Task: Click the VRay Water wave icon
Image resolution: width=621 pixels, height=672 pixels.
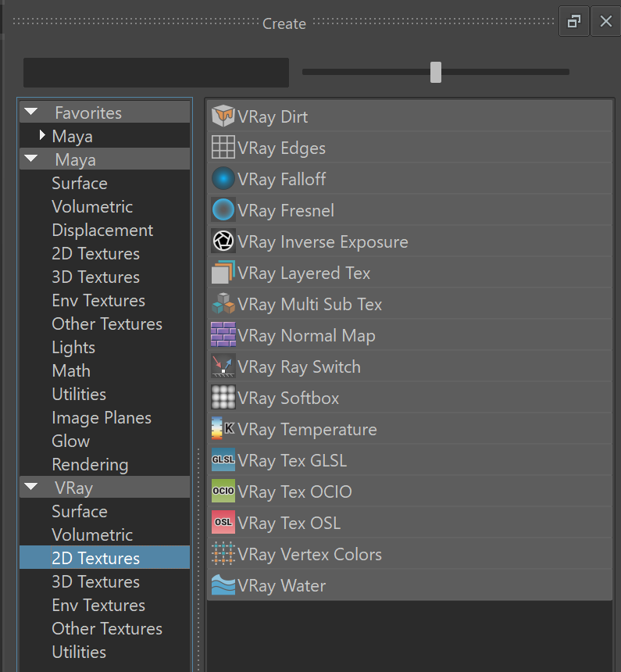Action: [x=223, y=585]
